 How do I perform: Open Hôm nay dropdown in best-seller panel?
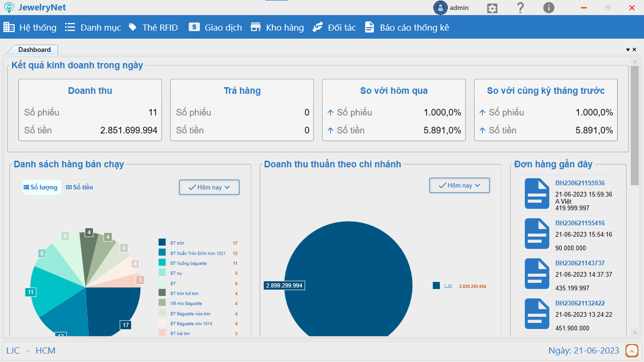pos(209,187)
